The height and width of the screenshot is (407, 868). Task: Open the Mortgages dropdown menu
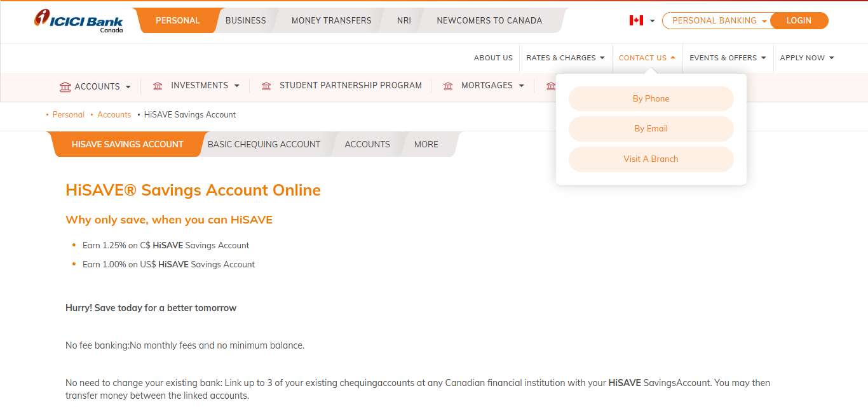pos(492,86)
